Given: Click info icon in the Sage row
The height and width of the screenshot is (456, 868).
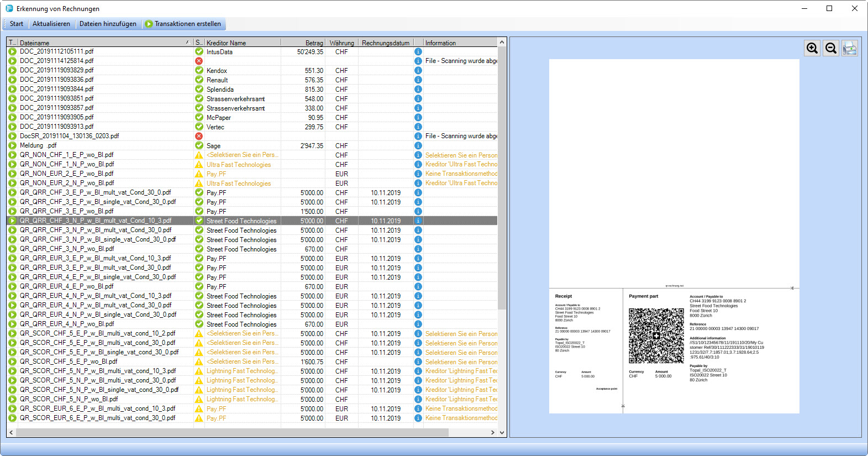Looking at the screenshot, I should tap(418, 146).
